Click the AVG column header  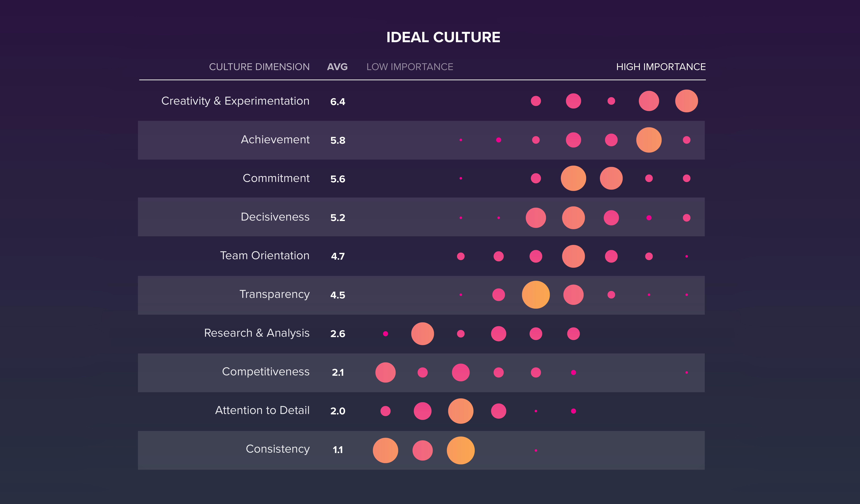pos(337,67)
